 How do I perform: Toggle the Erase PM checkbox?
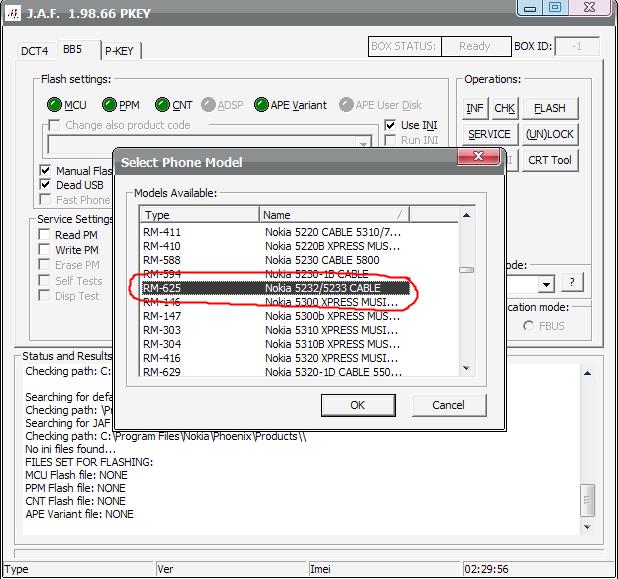pos(44,264)
